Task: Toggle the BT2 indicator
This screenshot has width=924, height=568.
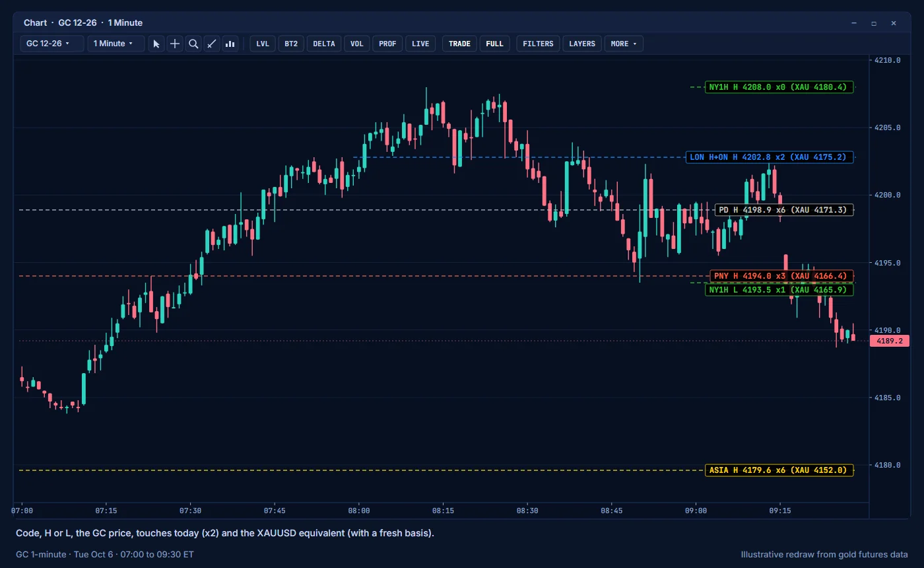Action: [x=291, y=44]
